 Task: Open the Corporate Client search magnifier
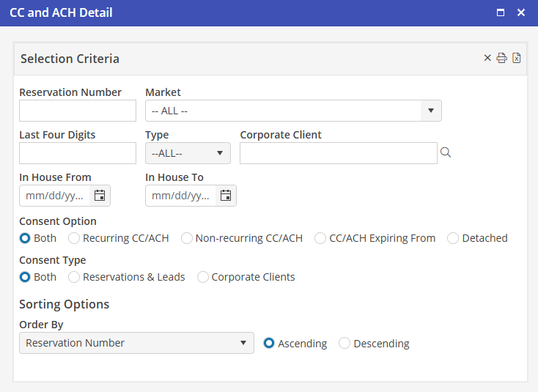coord(446,152)
